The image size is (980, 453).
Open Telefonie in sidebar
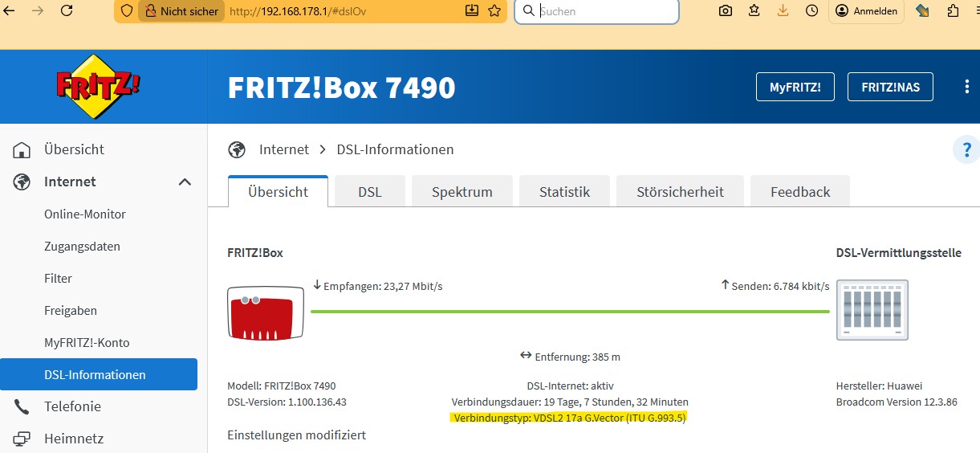pos(72,406)
